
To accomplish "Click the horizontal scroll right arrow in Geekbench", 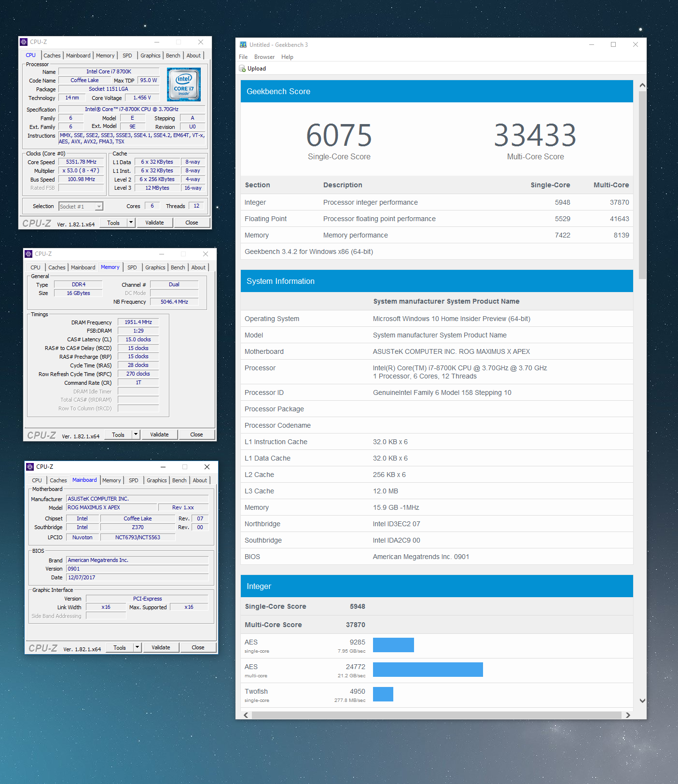I will coord(628,715).
